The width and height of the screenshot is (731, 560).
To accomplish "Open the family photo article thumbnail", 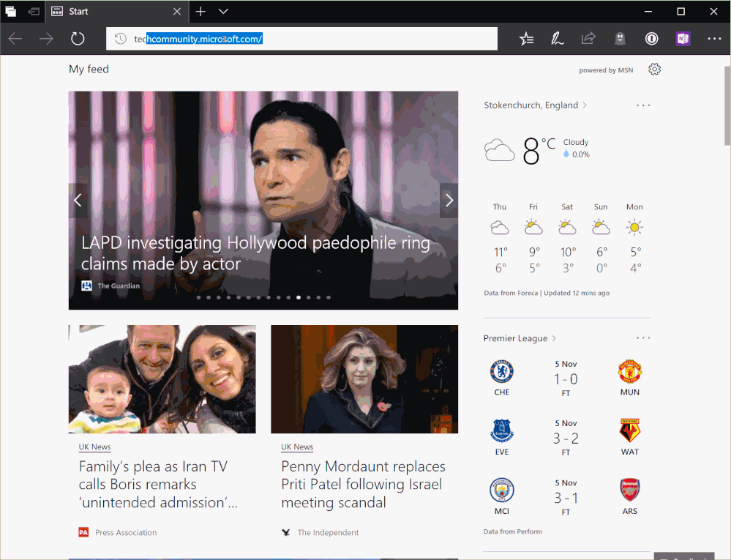I will pyautogui.click(x=162, y=379).
